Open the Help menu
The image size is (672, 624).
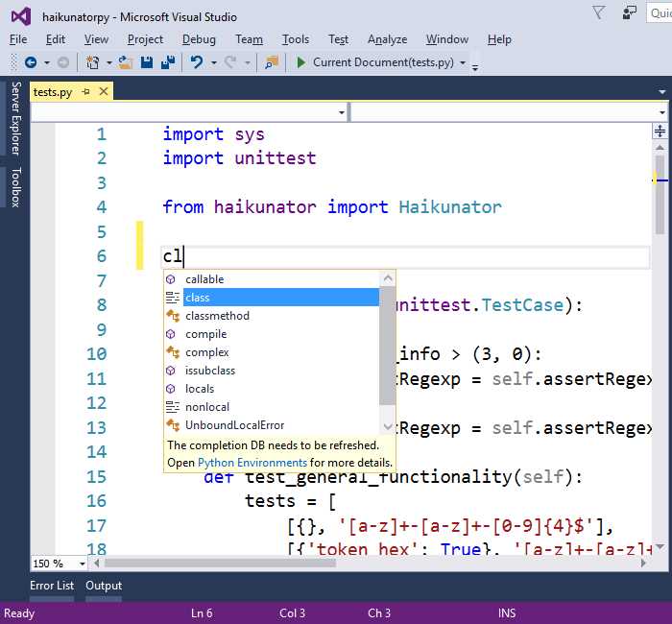pos(499,39)
